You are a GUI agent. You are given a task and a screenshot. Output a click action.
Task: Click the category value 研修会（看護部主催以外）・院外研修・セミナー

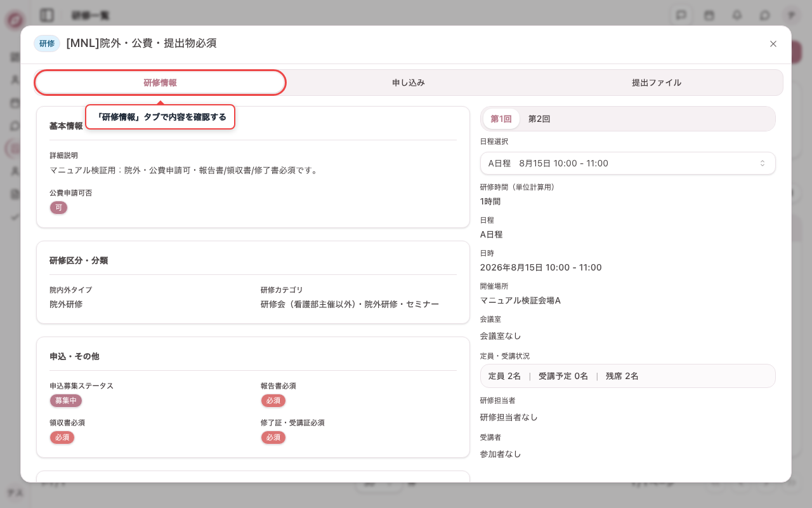click(x=350, y=304)
